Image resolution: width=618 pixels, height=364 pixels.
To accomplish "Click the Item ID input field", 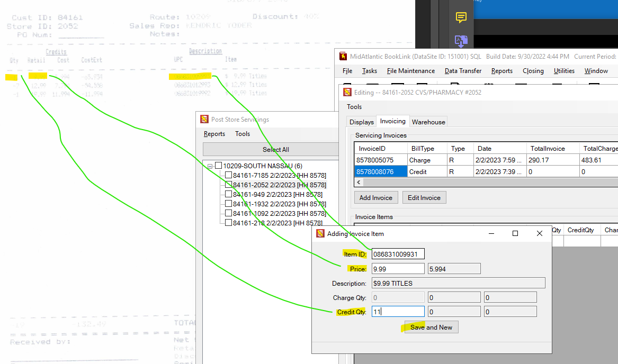I will [x=398, y=254].
